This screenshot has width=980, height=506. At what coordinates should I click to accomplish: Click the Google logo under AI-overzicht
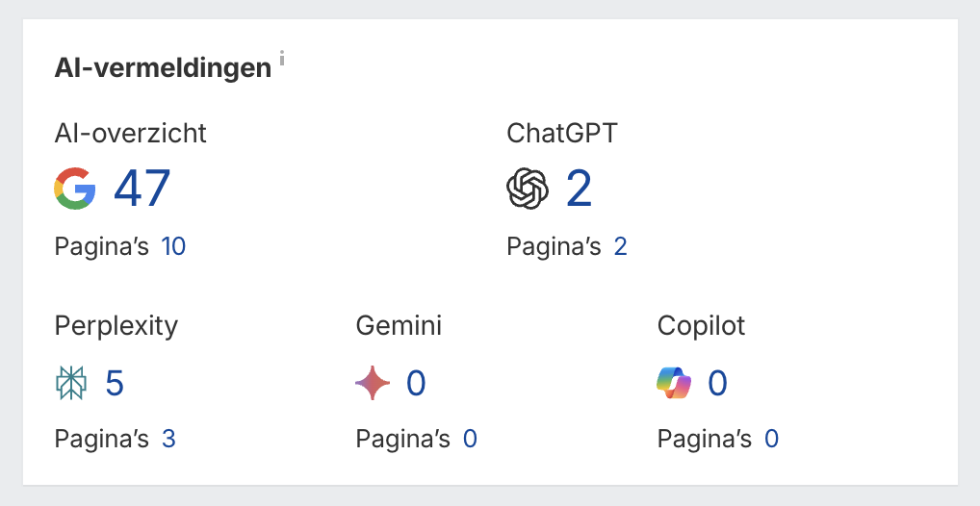(75, 189)
